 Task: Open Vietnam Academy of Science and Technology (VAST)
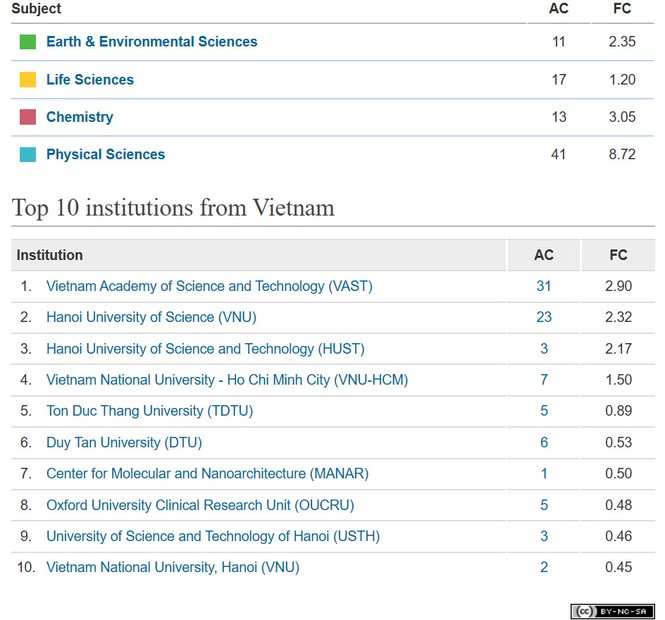[210, 286]
